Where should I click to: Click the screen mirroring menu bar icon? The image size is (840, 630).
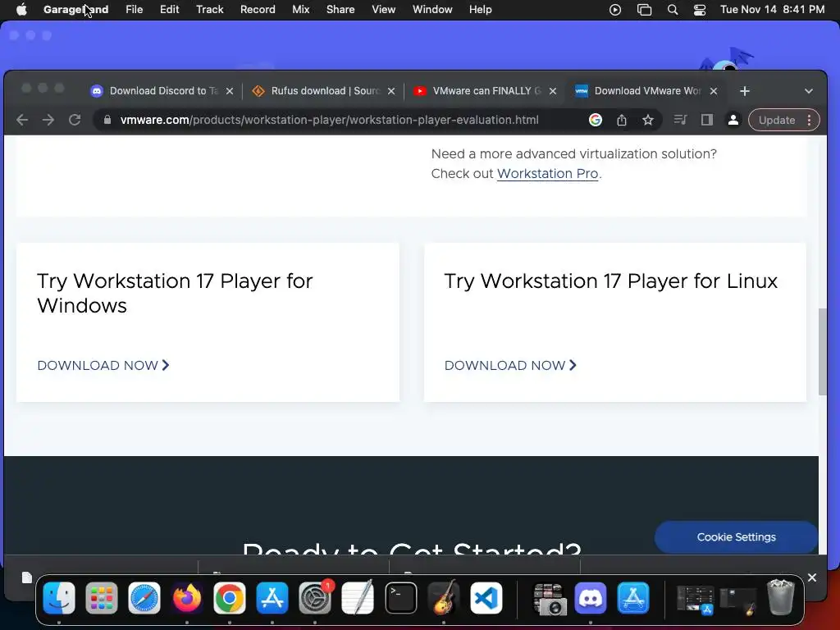[645, 10]
